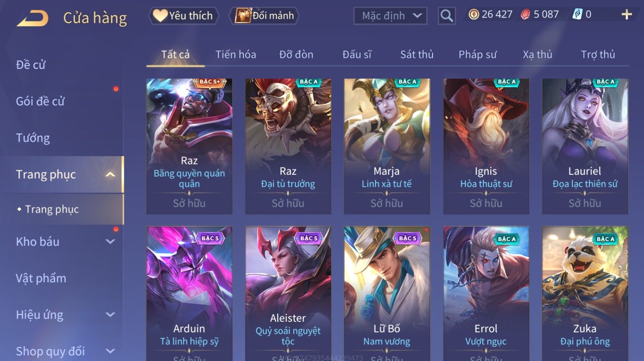Tap the plus icon to add currency
This screenshot has width=644, height=361.
(626, 15)
